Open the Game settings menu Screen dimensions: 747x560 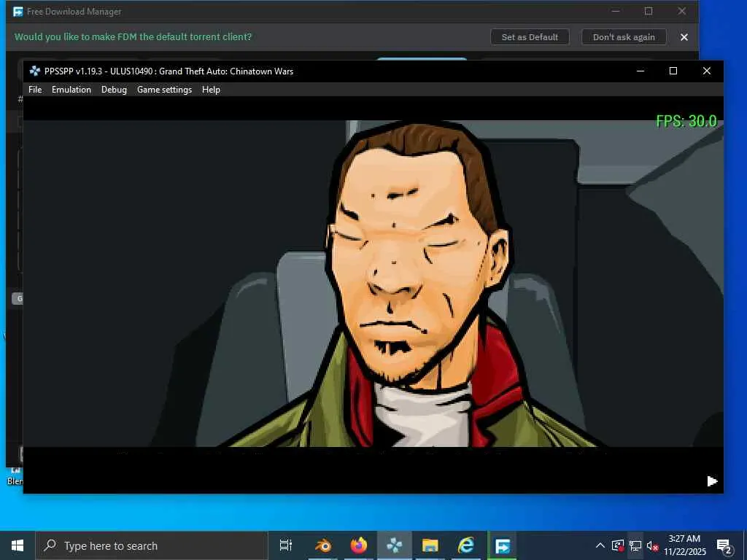coord(164,90)
